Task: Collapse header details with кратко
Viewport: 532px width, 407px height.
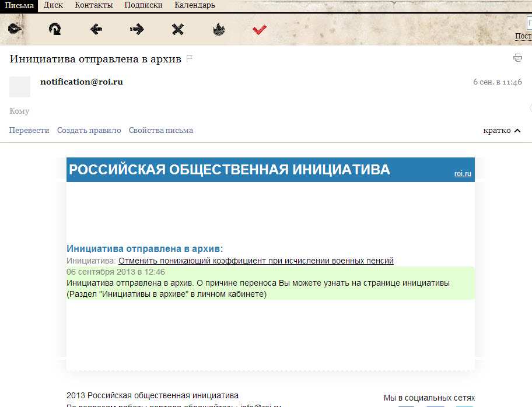Action: tap(501, 130)
